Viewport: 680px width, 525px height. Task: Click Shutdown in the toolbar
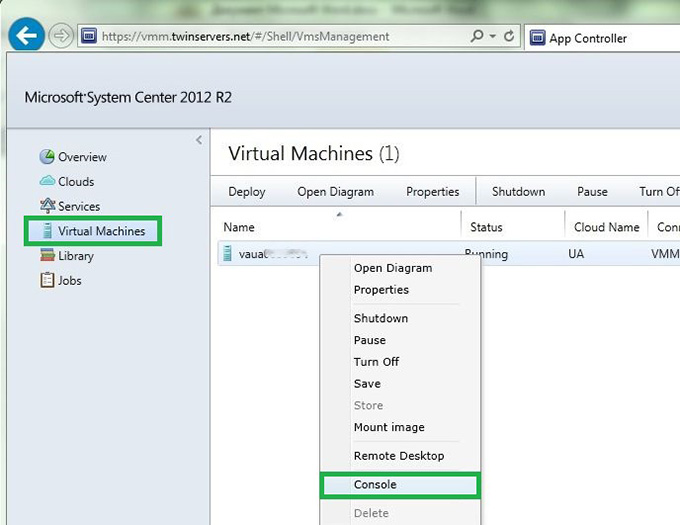pyautogui.click(x=518, y=192)
